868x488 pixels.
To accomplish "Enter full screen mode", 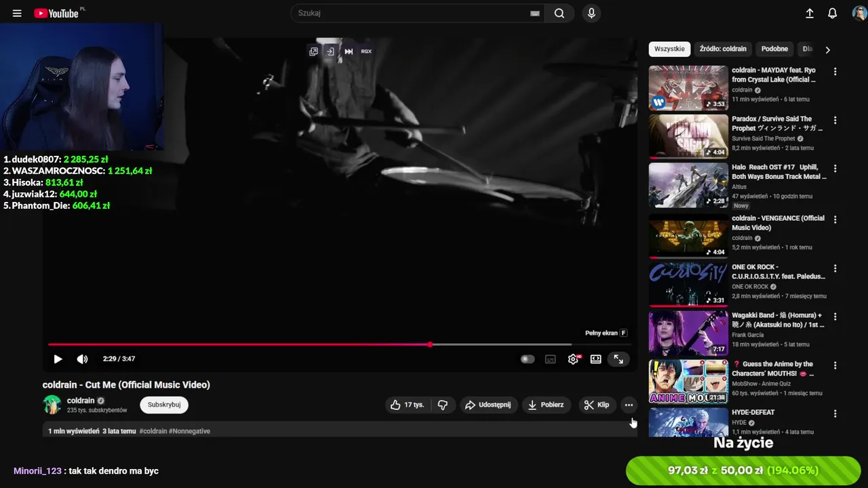I will pos(618,359).
